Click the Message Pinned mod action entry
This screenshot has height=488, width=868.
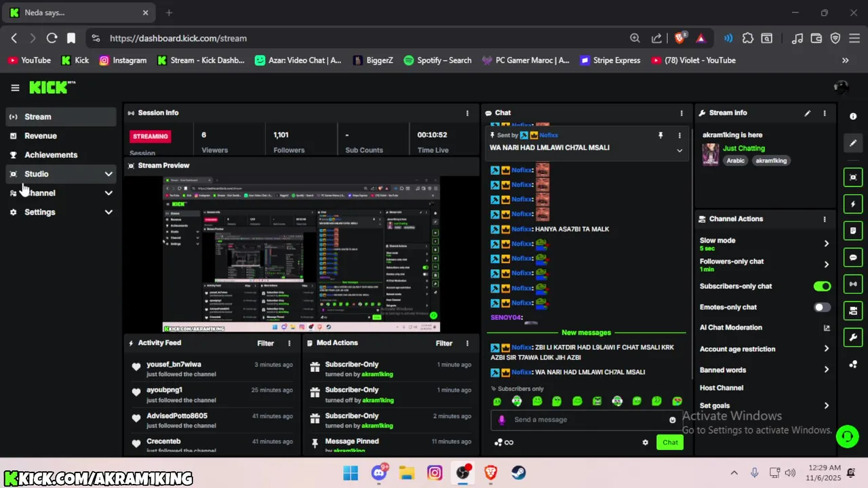coord(351,442)
